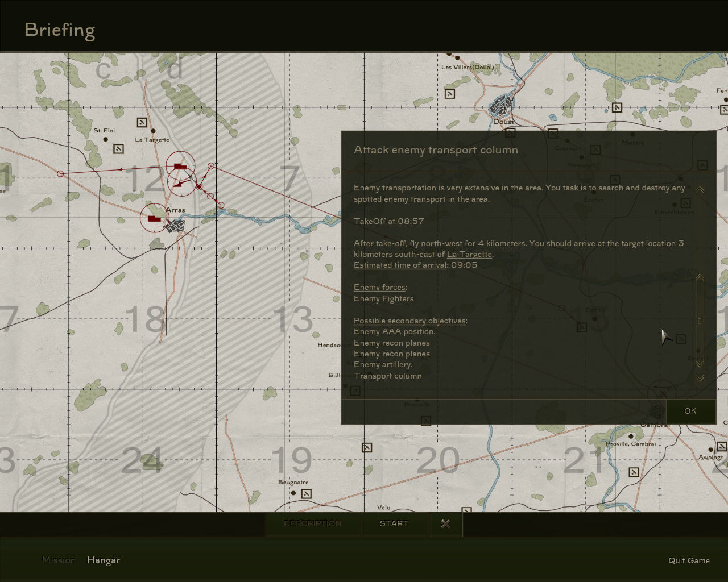Viewport: 728px width, 582px height.
Task: Click the 'St. Eloi' map label
Action: click(x=104, y=131)
